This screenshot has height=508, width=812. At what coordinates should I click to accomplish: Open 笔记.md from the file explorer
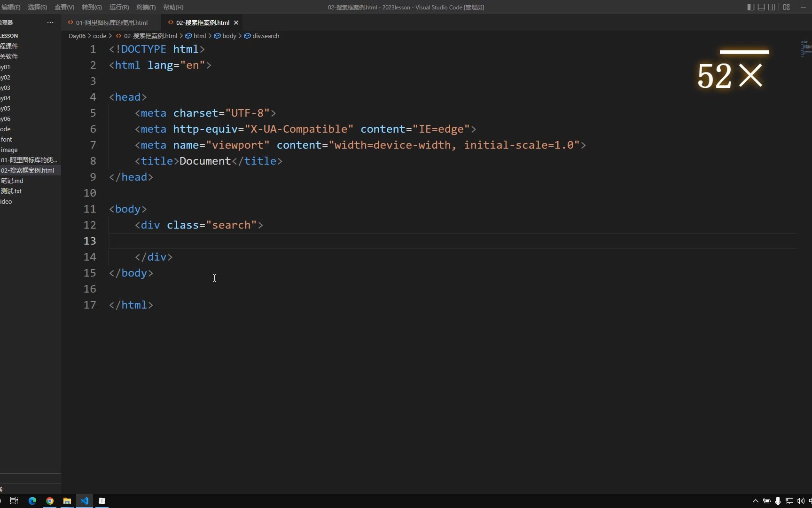pyautogui.click(x=12, y=181)
